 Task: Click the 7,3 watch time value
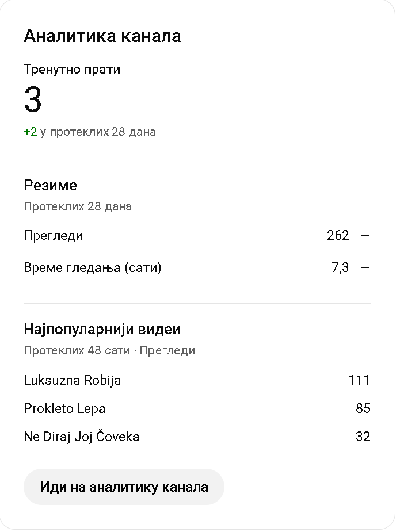pos(340,267)
